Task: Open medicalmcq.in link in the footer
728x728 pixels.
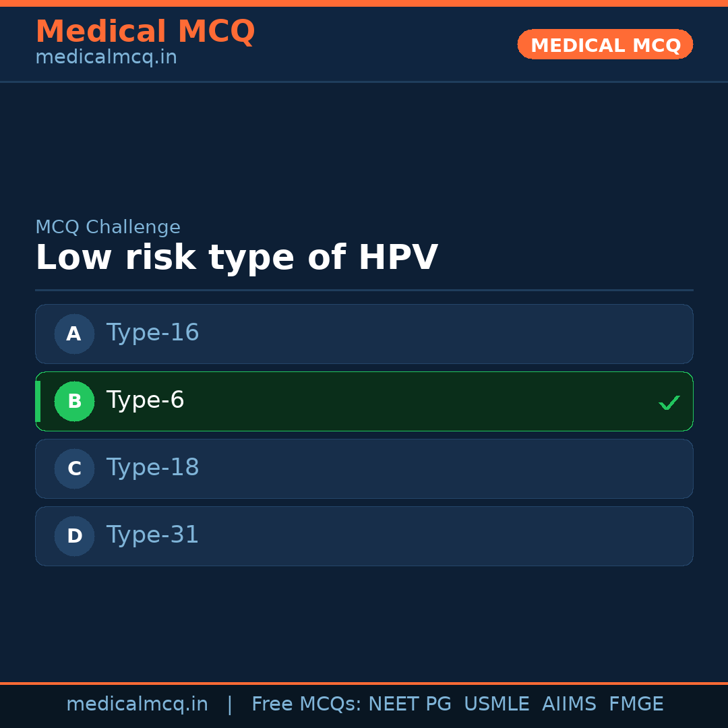Action: (137, 704)
